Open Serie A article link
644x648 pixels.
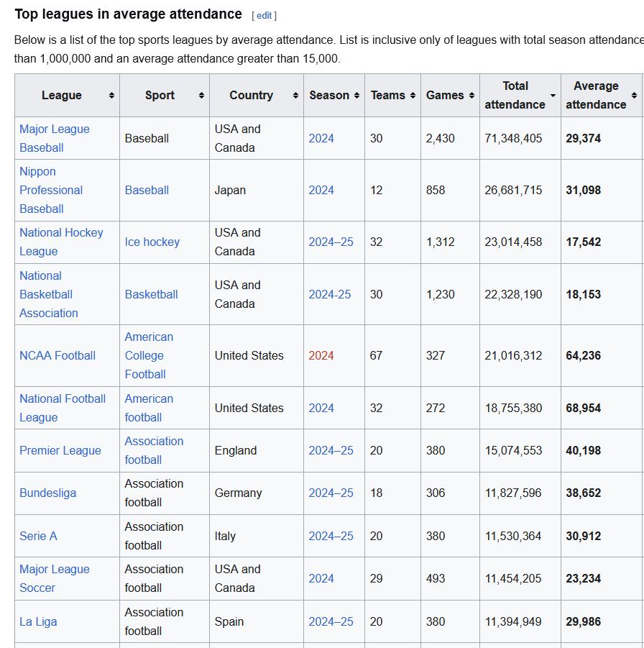38,536
